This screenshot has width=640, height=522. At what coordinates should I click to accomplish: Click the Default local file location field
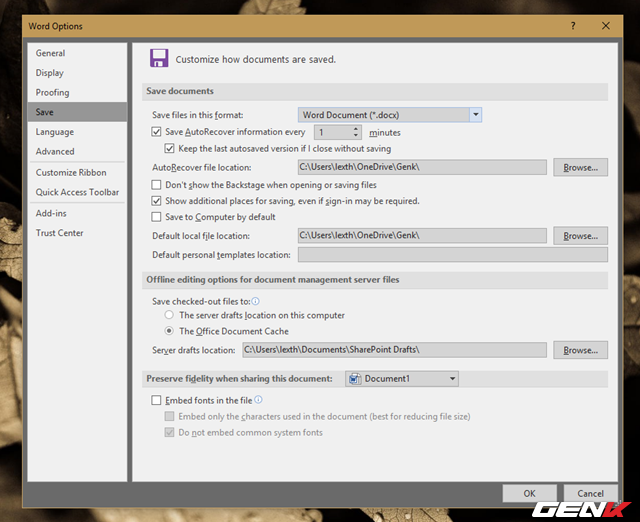pyautogui.click(x=422, y=236)
